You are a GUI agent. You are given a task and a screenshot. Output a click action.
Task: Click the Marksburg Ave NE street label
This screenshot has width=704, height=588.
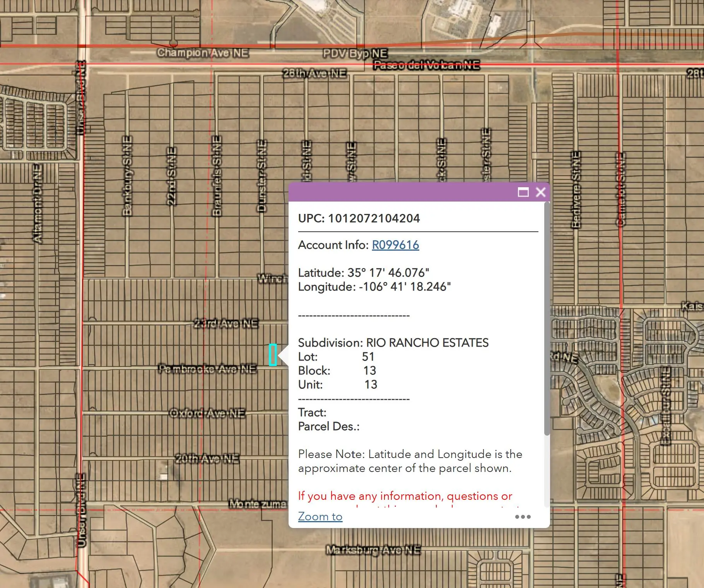click(x=373, y=550)
